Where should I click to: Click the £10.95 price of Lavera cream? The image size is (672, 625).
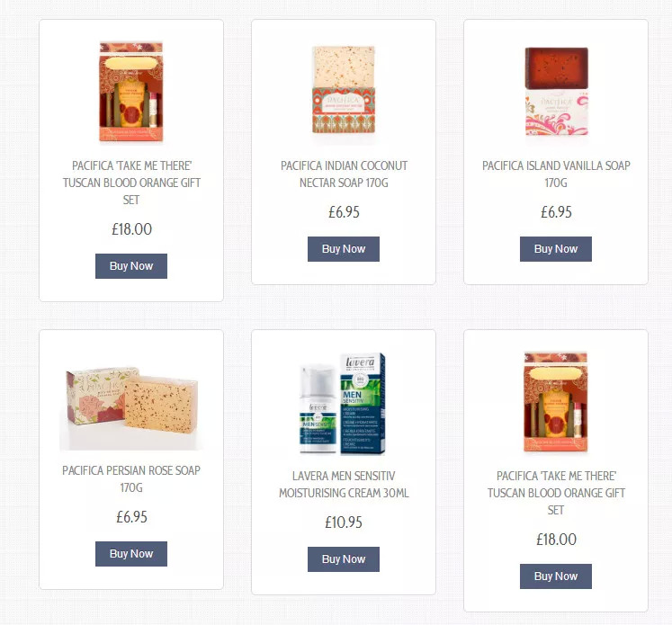tap(344, 522)
